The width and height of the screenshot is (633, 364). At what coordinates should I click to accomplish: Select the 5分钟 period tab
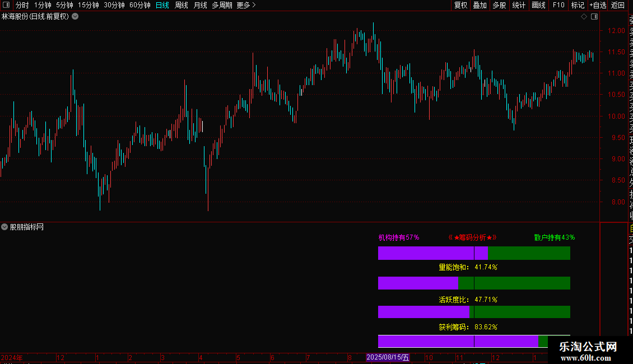point(64,5)
